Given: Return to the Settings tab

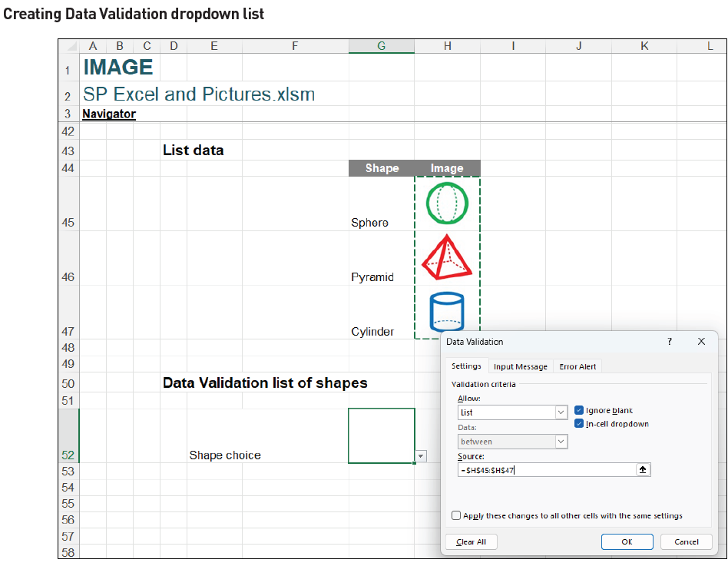Looking at the screenshot, I should click(x=465, y=366).
